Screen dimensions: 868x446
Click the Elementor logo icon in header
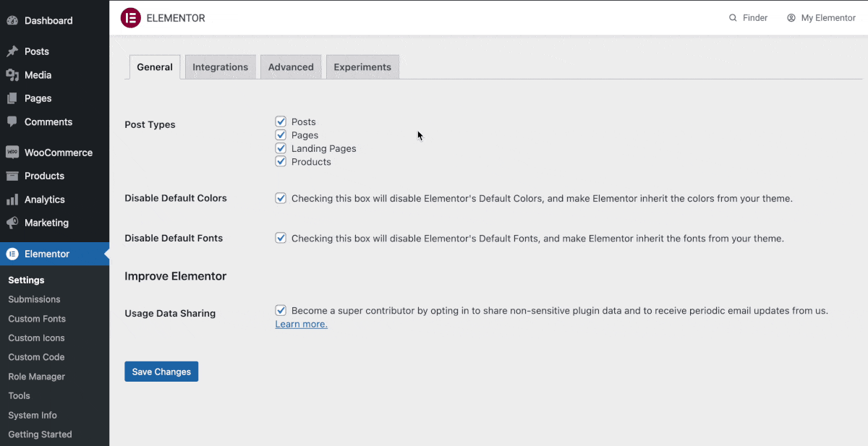[130, 18]
